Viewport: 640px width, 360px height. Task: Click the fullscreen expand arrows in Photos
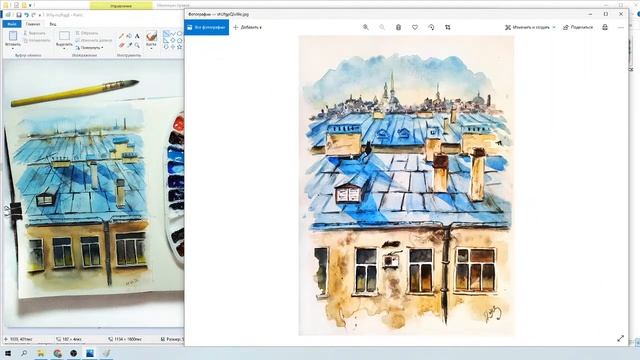[620, 338]
